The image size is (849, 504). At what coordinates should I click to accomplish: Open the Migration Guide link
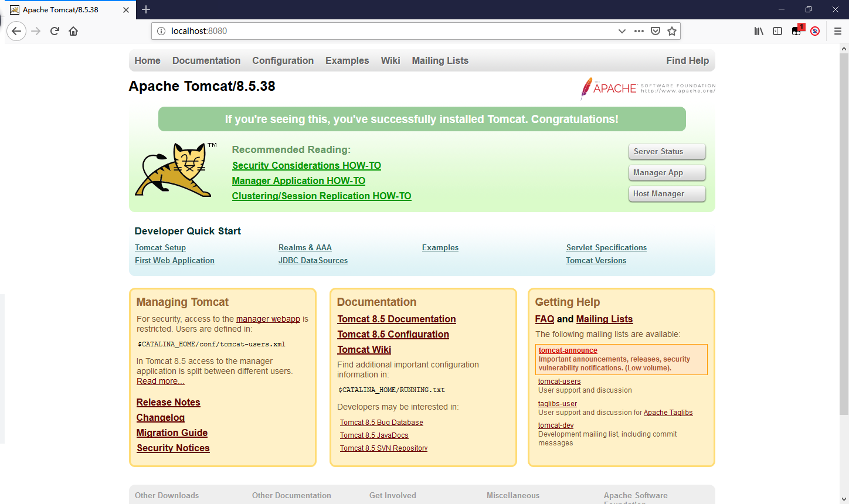pos(172,433)
